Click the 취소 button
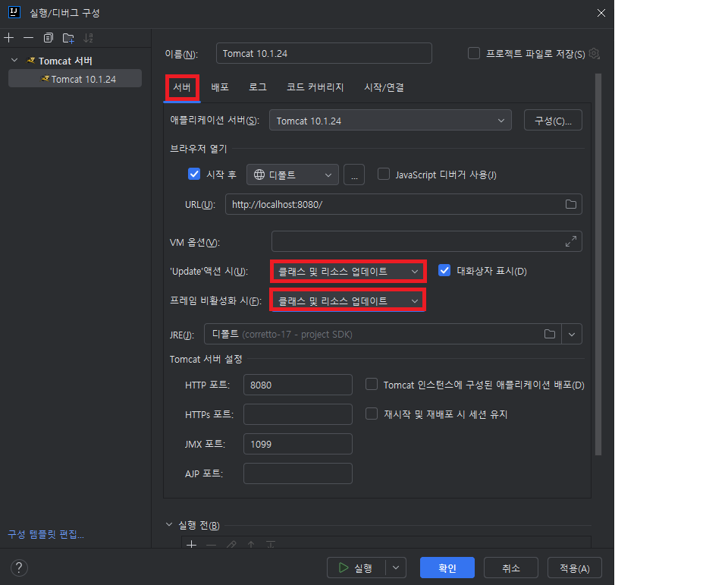The height and width of the screenshot is (585, 728). tap(510, 568)
